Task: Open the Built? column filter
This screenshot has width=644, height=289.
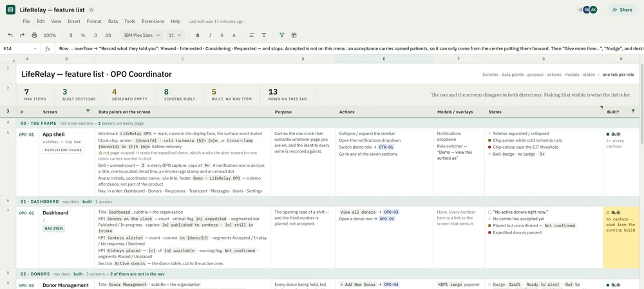Action: (632, 111)
